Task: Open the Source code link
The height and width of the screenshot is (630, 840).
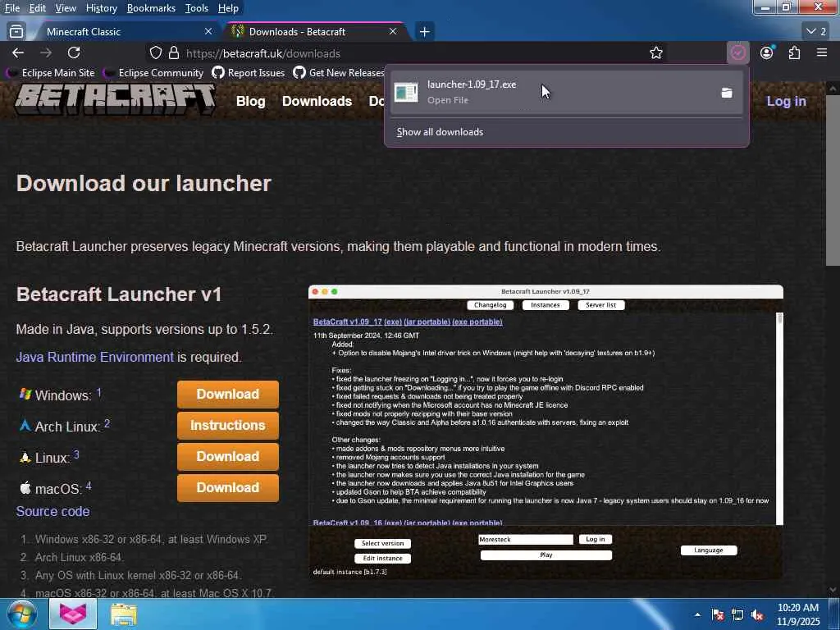Action: (x=53, y=511)
